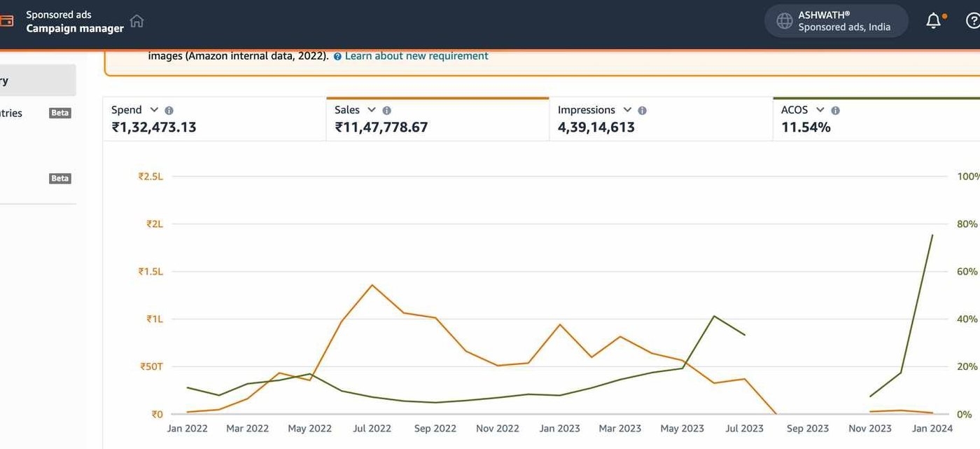Go to the home icon beside Campaign manager
The height and width of the screenshot is (449, 980).
pos(137,21)
